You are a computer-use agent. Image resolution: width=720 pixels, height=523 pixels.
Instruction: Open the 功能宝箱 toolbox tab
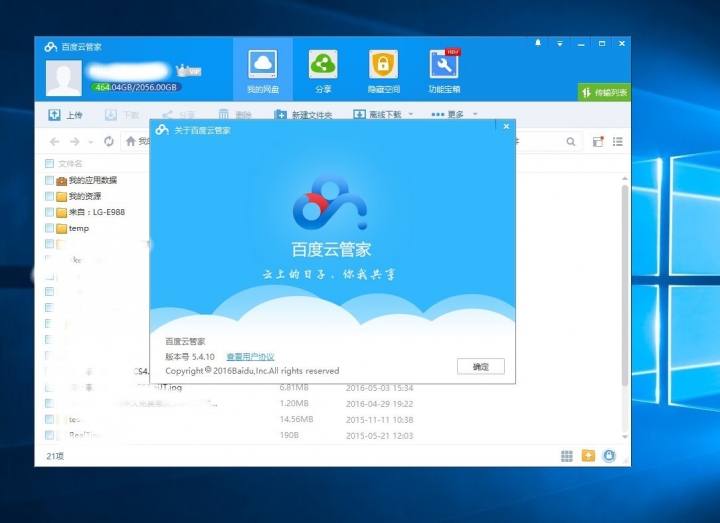click(444, 70)
